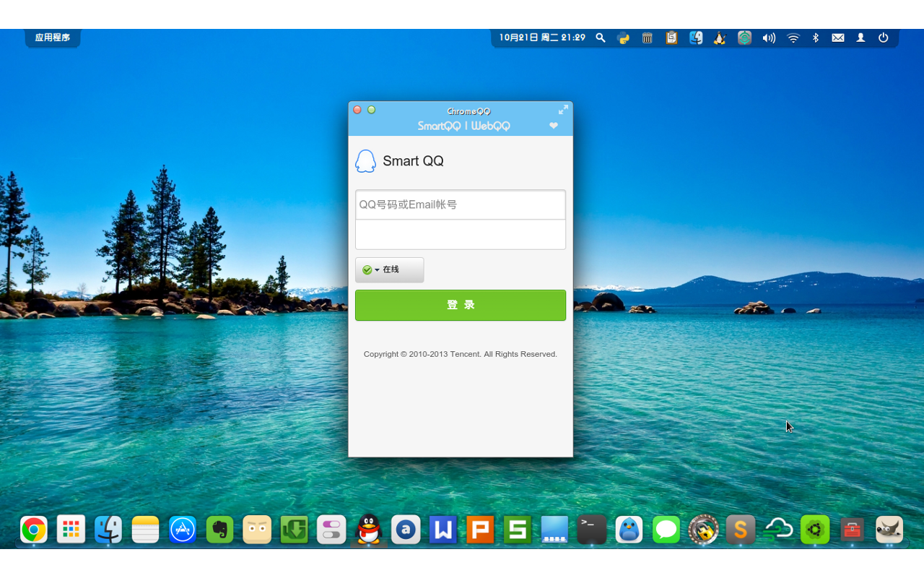Focus the password field below the account field
This screenshot has width=924, height=578.
[461, 235]
